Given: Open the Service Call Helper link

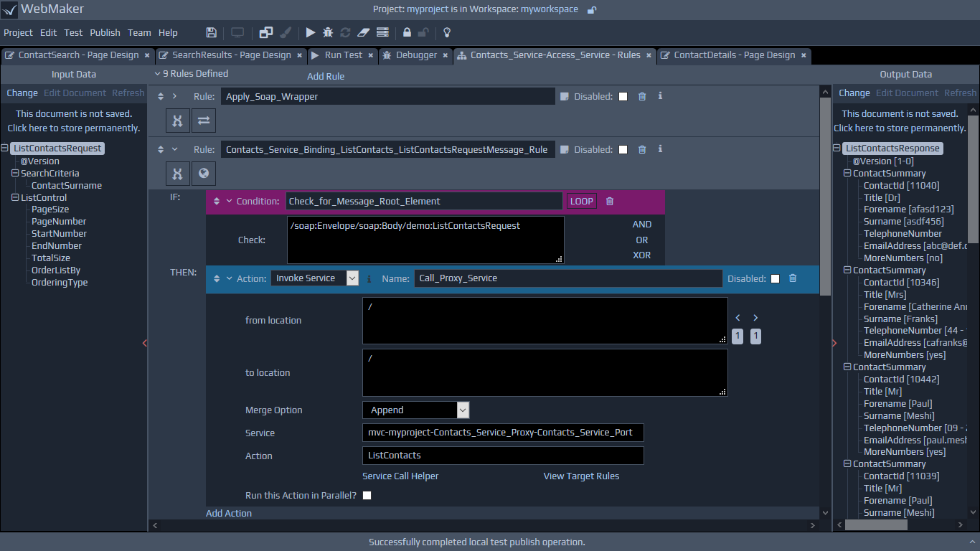Looking at the screenshot, I should pos(400,476).
